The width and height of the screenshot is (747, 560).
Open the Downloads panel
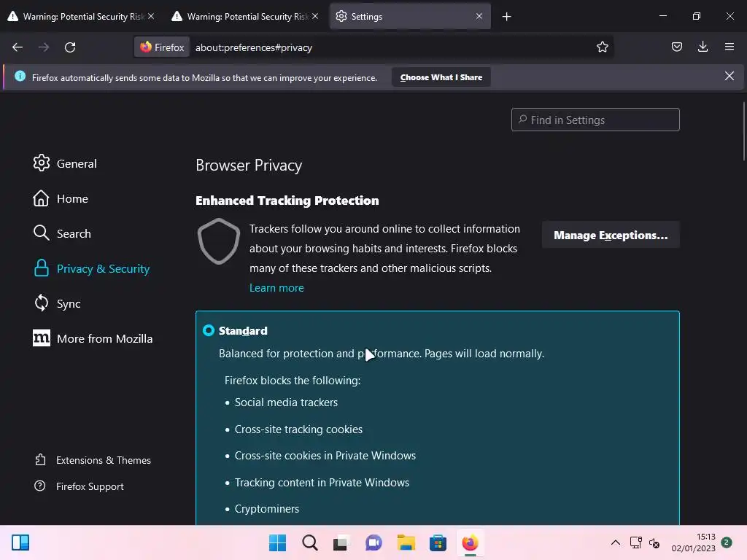[703, 47]
